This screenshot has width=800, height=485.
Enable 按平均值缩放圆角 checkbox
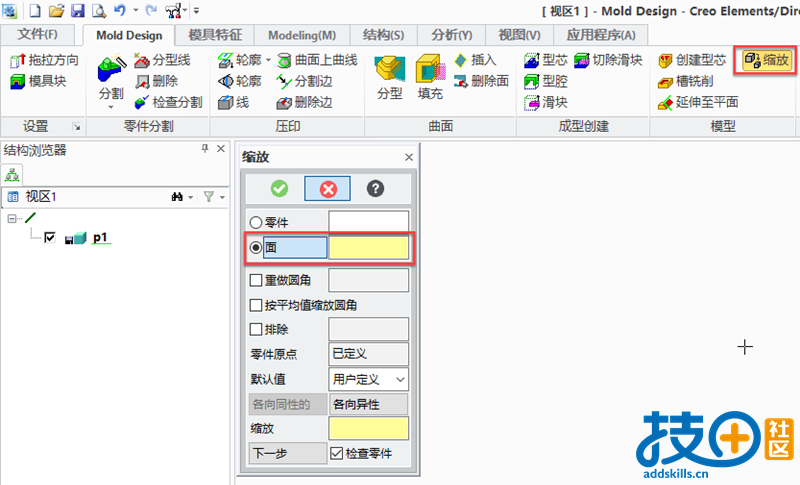tap(256, 305)
